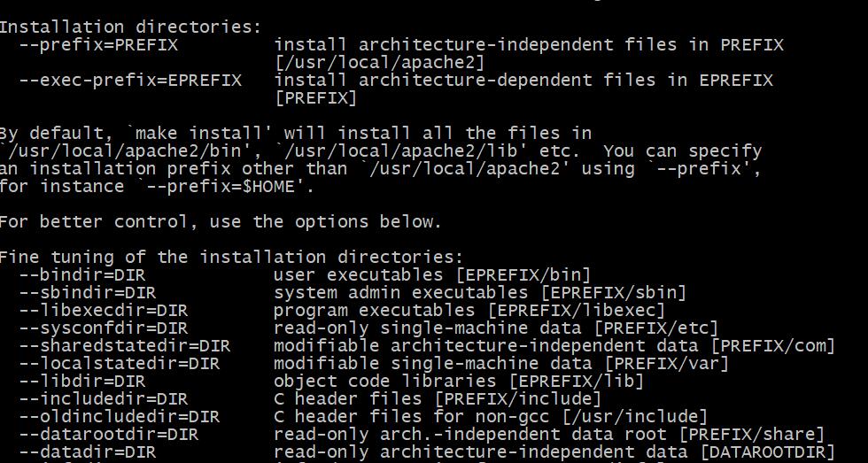Viewport: 868px width, 463px height.
Task: Click the --datadir=DIR option
Action: pyautogui.click(x=88, y=452)
